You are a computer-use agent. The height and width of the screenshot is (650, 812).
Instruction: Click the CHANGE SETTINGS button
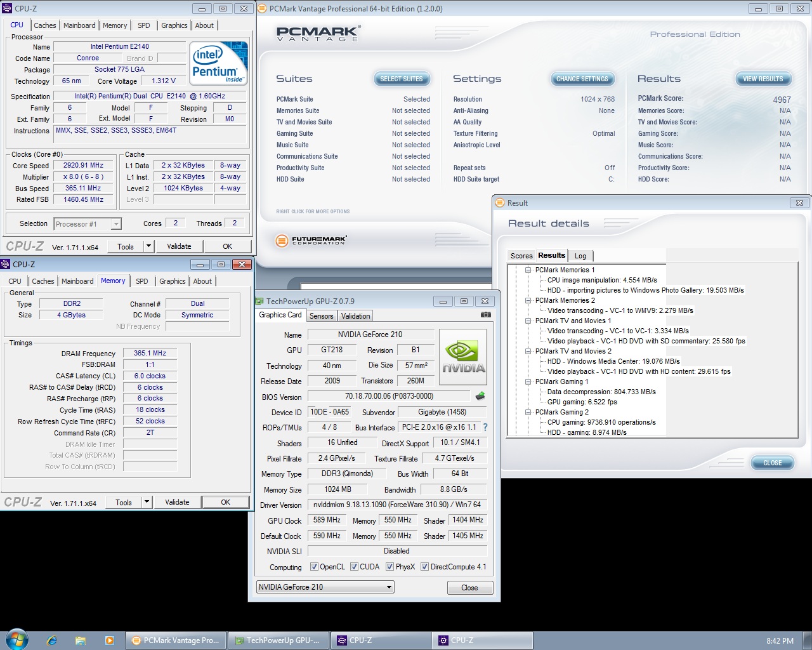[x=582, y=79]
